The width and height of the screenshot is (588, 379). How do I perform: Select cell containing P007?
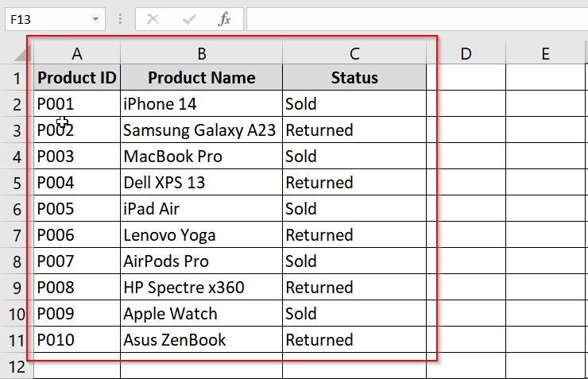pyautogui.click(x=77, y=261)
